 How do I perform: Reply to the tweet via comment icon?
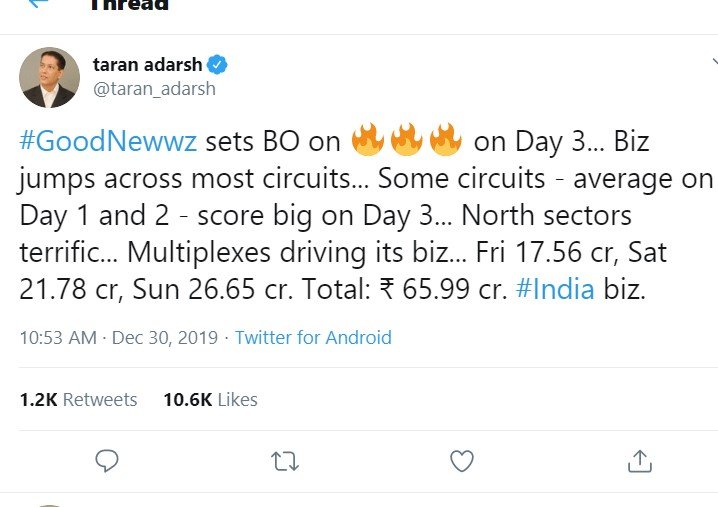click(x=107, y=460)
